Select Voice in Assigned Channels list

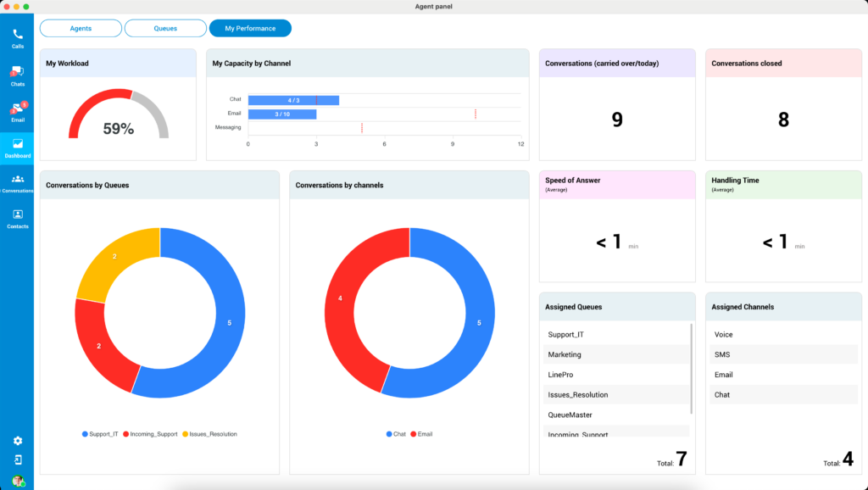point(783,334)
